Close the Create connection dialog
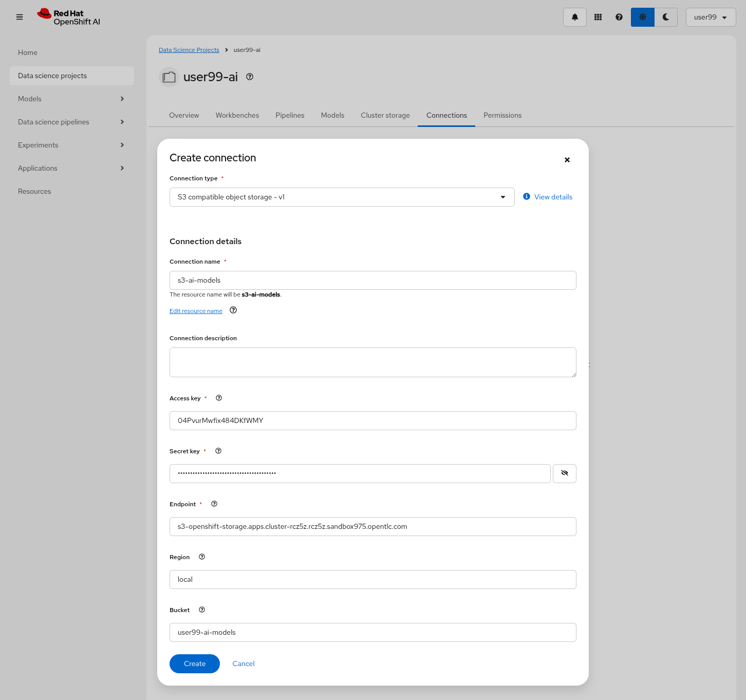The width and height of the screenshot is (746, 700). pyautogui.click(x=567, y=160)
